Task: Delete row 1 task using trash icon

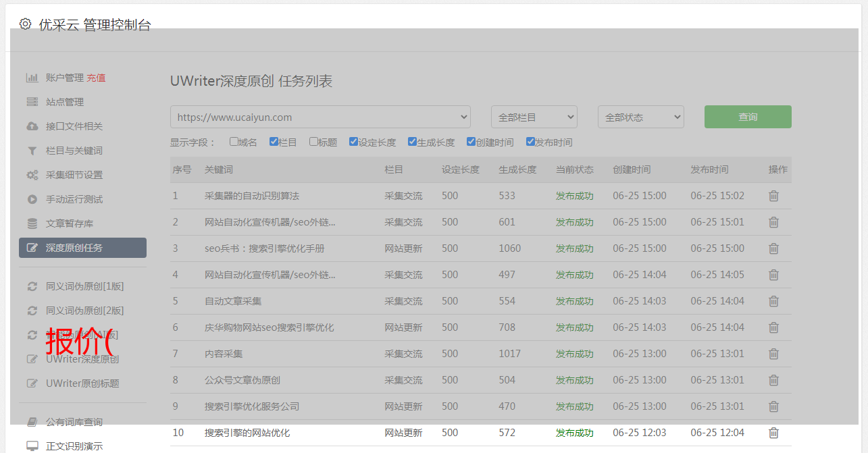Action: [773, 196]
